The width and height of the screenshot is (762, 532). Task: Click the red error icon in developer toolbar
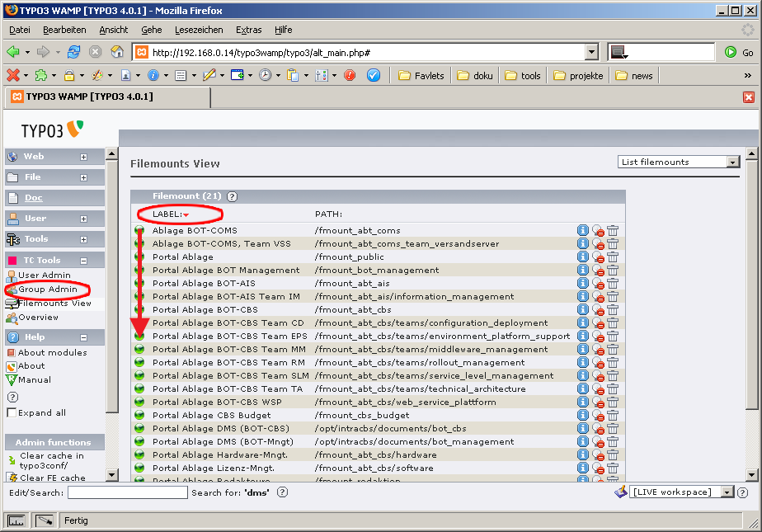pyautogui.click(x=350, y=75)
